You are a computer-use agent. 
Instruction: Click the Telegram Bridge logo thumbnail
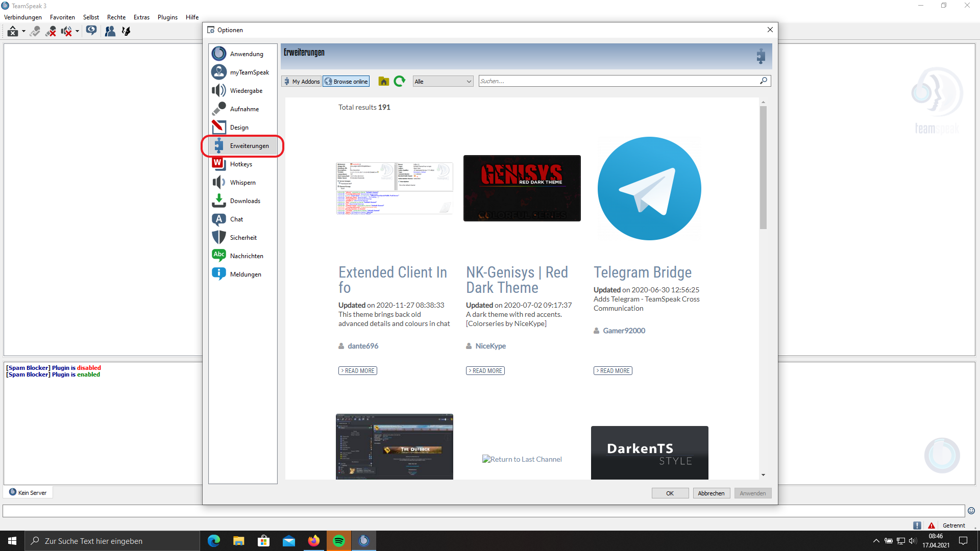click(x=649, y=188)
